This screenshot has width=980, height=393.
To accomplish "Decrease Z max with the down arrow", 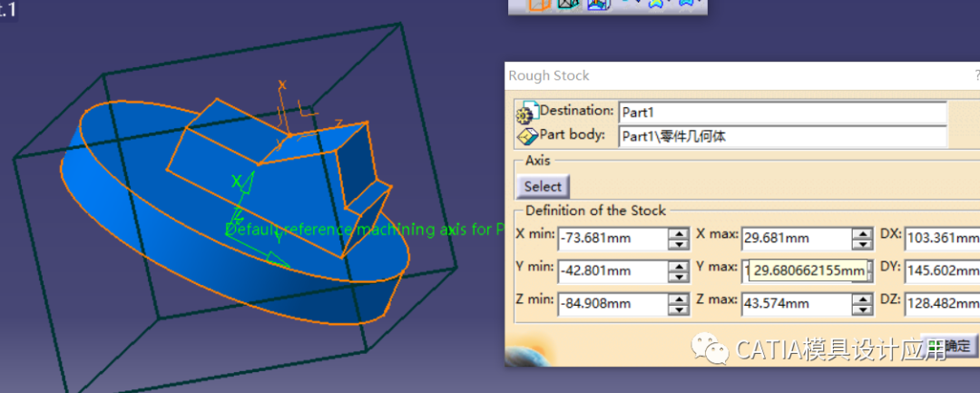I will tap(863, 309).
